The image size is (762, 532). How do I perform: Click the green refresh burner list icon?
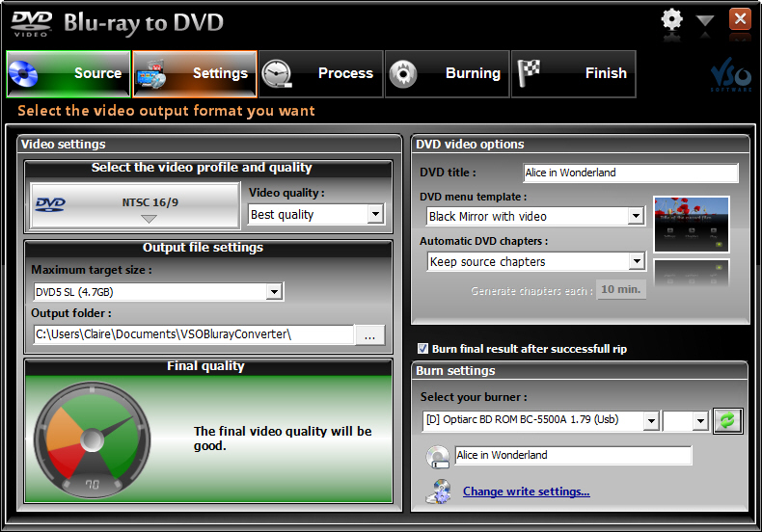coord(727,421)
